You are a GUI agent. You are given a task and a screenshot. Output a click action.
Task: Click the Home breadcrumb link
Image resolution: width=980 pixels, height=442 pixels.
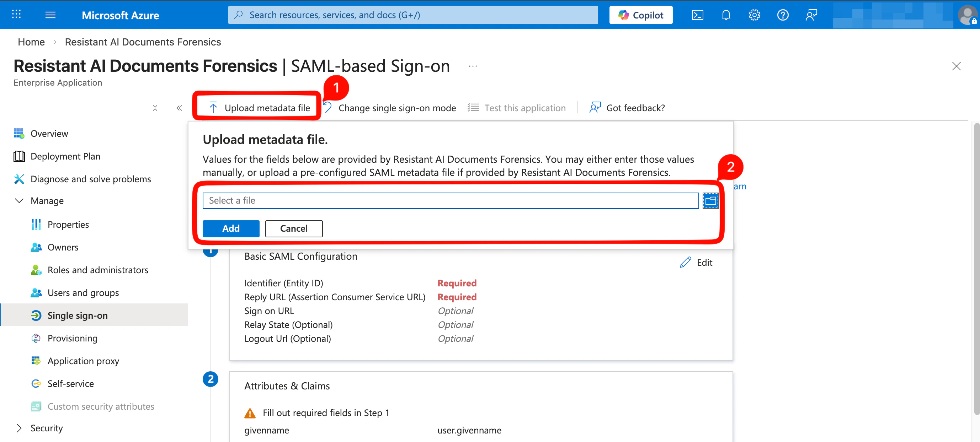[x=31, y=42]
